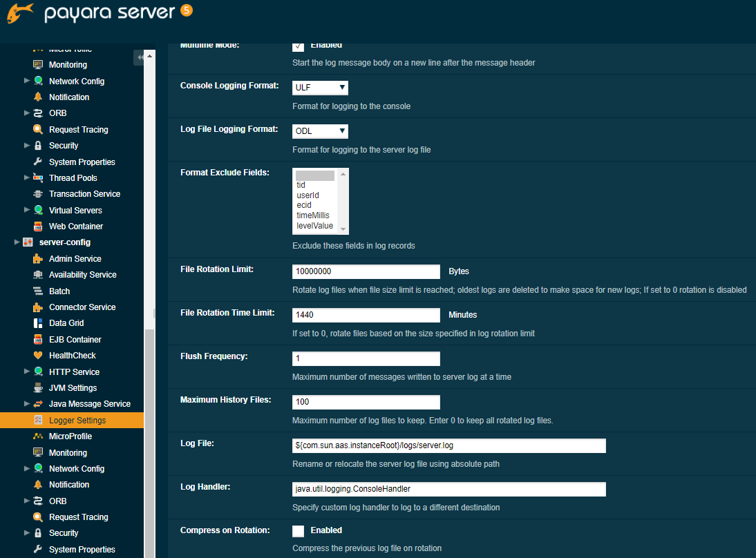Click the JVM Settings coffee cup icon

coord(38,388)
